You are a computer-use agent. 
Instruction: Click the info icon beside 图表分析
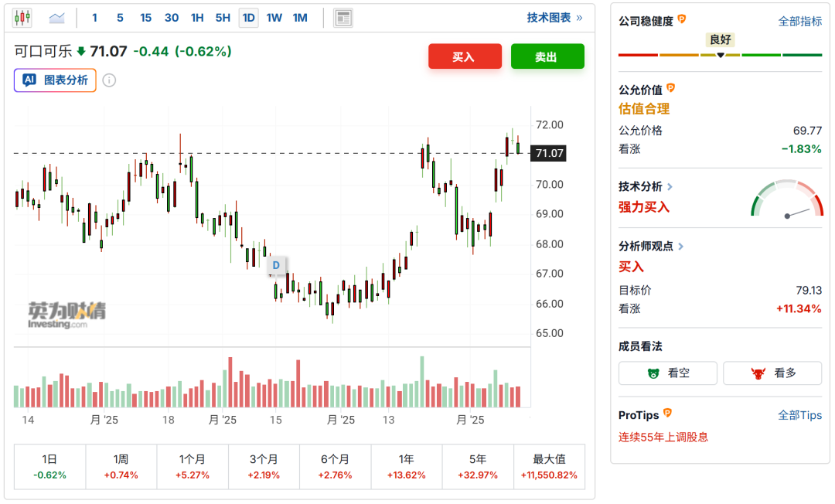109,80
